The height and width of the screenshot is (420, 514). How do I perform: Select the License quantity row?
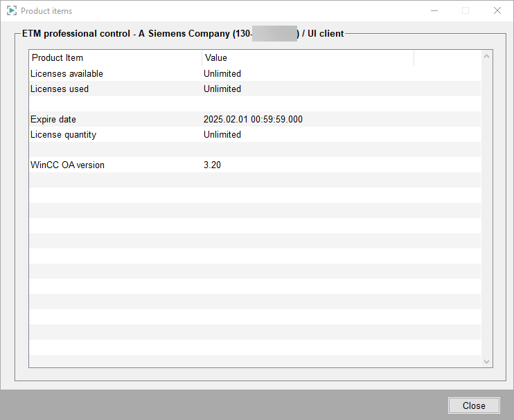(x=63, y=134)
